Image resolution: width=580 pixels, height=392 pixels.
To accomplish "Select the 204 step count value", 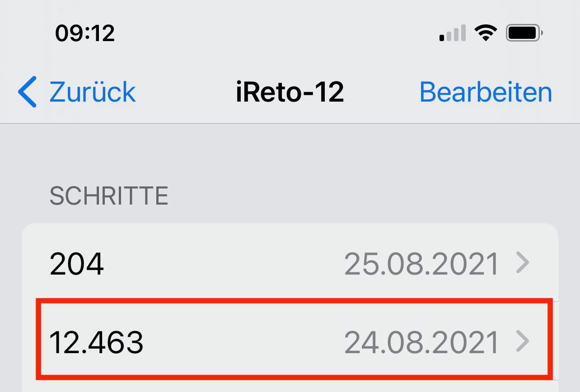I will pos(77,264).
